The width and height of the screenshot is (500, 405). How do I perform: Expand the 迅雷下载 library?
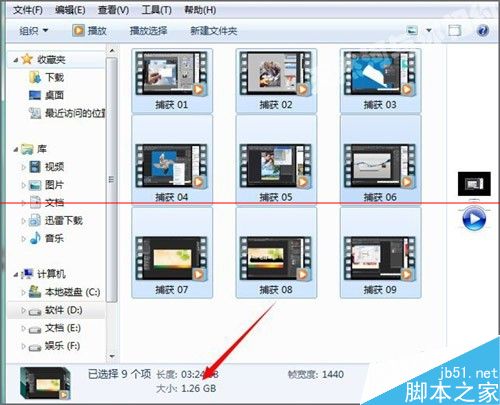[x=23, y=221]
